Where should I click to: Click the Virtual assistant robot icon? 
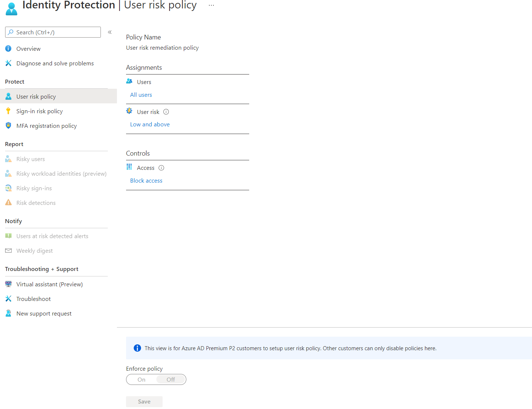(8, 284)
